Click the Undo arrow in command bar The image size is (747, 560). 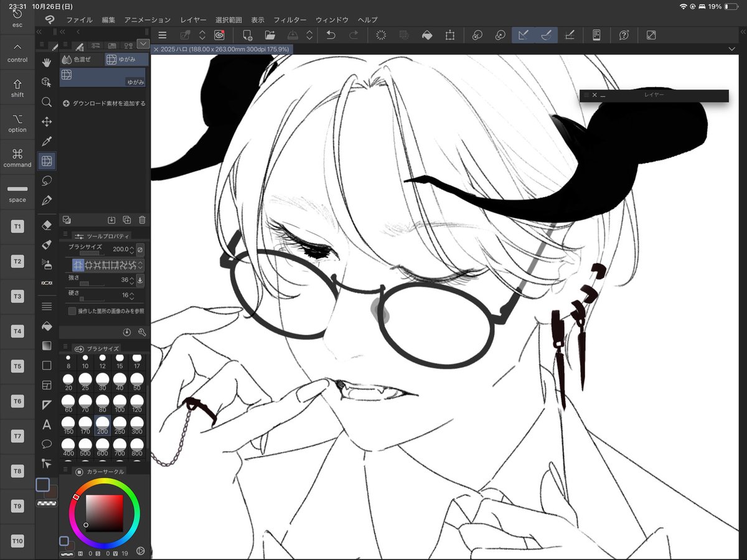tap(331, 35)
